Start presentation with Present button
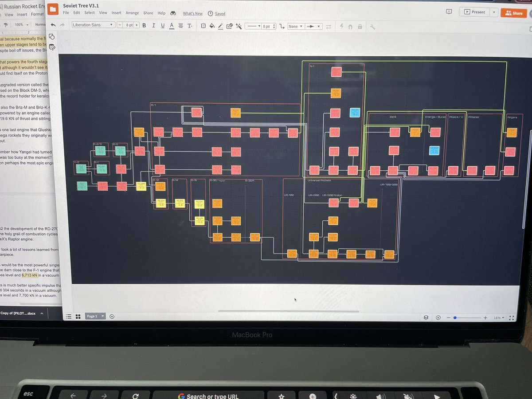The width and height of the screenshot is (532, 399). click(x=474, y=12)
